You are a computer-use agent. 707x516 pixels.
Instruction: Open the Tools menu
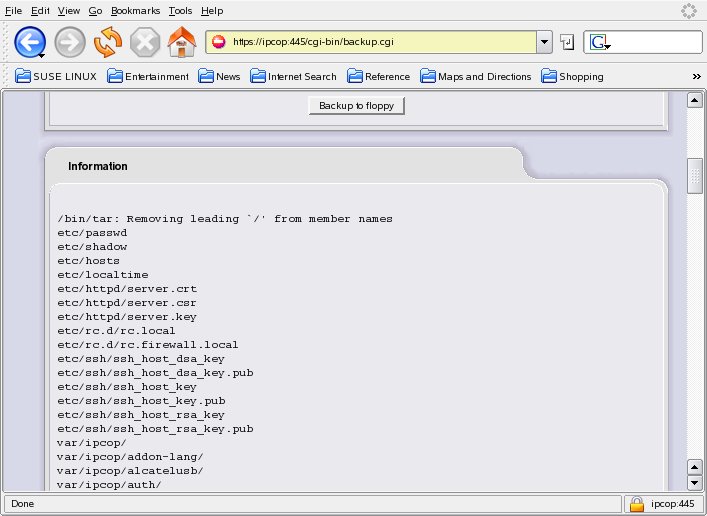(x=180, y=10)
